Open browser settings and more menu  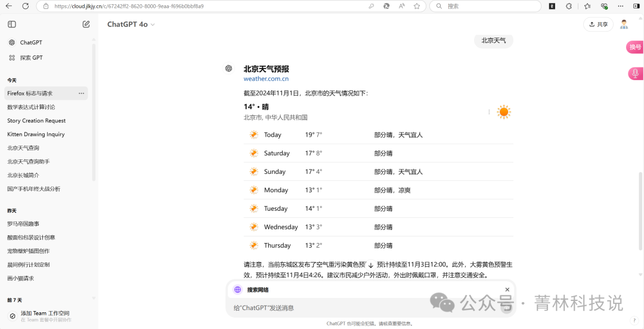click(x=622, y=6)
